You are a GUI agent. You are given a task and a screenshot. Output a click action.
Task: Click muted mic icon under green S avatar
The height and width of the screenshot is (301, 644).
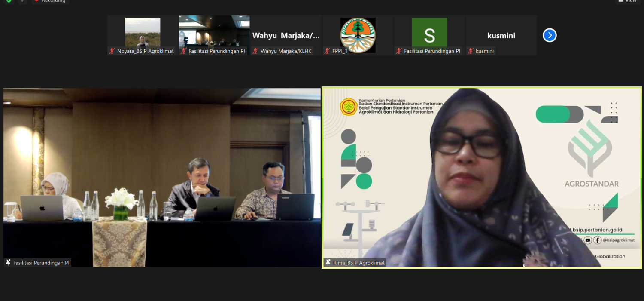click(x=399, y=51)
